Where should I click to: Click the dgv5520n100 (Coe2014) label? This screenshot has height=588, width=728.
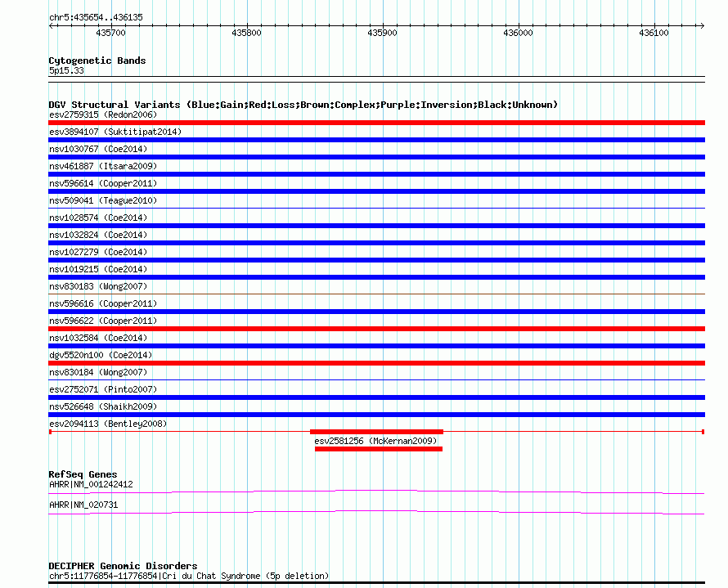tap(101, 355)
